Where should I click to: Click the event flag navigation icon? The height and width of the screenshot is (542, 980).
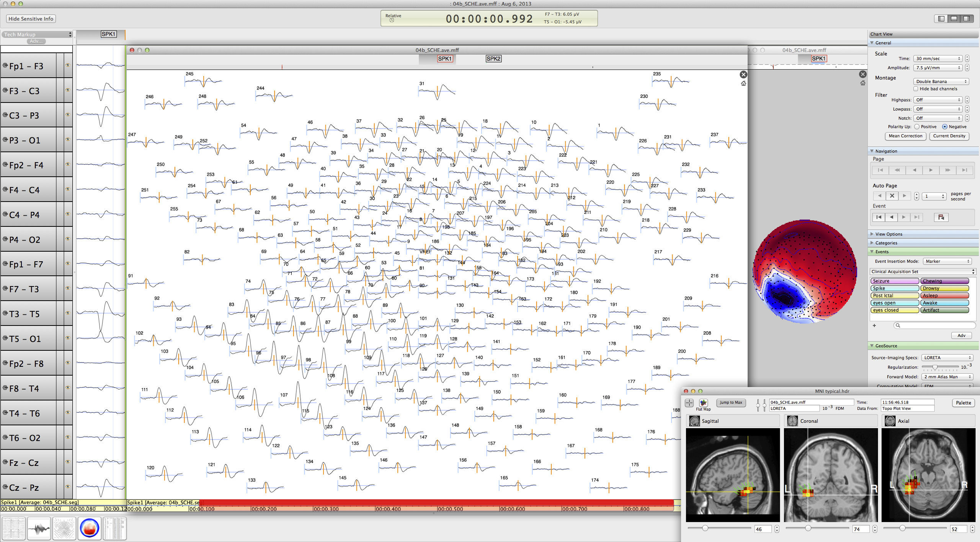click(942, 217)
